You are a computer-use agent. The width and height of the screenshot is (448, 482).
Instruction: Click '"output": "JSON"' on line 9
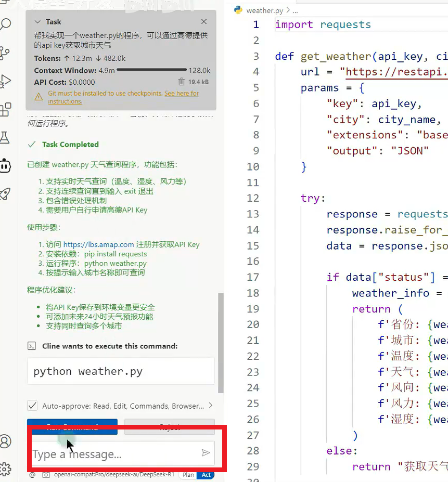pyautogui.click(x=378, y=151)
